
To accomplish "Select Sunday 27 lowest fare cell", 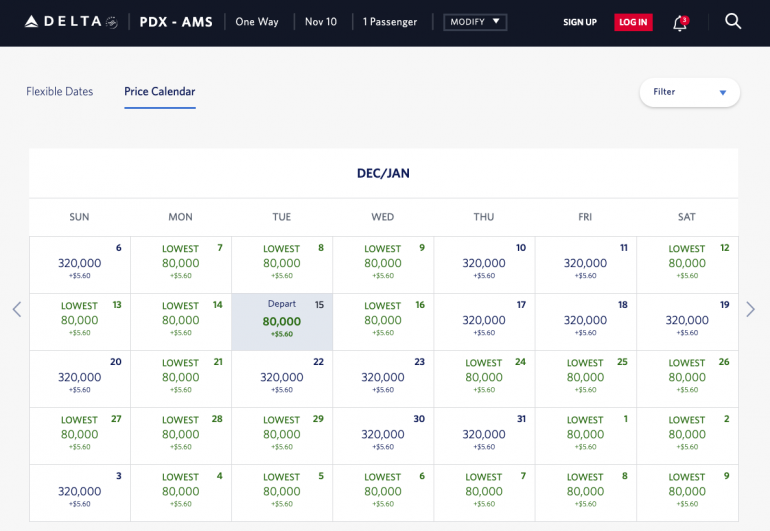I will (x=80, y=435).
